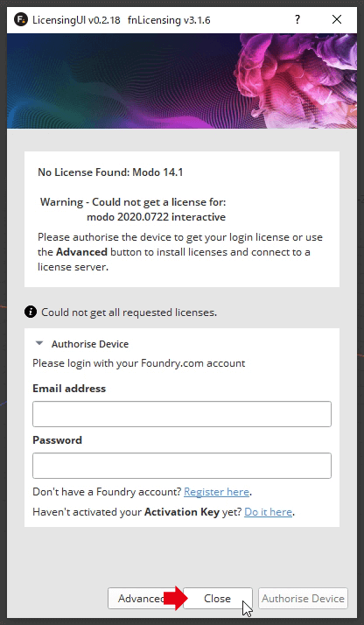The height and width of the screenshot is (625, 364).
Task: Open the Register here link
Action: 217,492
